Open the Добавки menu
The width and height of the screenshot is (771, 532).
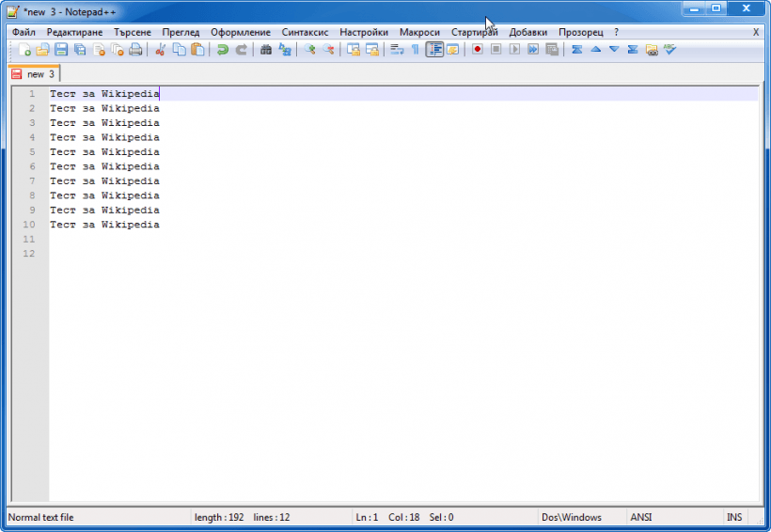tap(528, 32)
